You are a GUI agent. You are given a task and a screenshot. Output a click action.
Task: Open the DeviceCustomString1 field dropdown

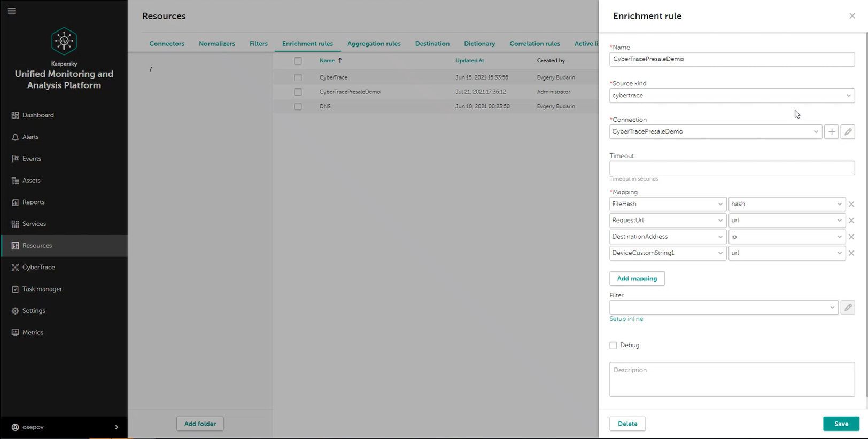point(668,253)
